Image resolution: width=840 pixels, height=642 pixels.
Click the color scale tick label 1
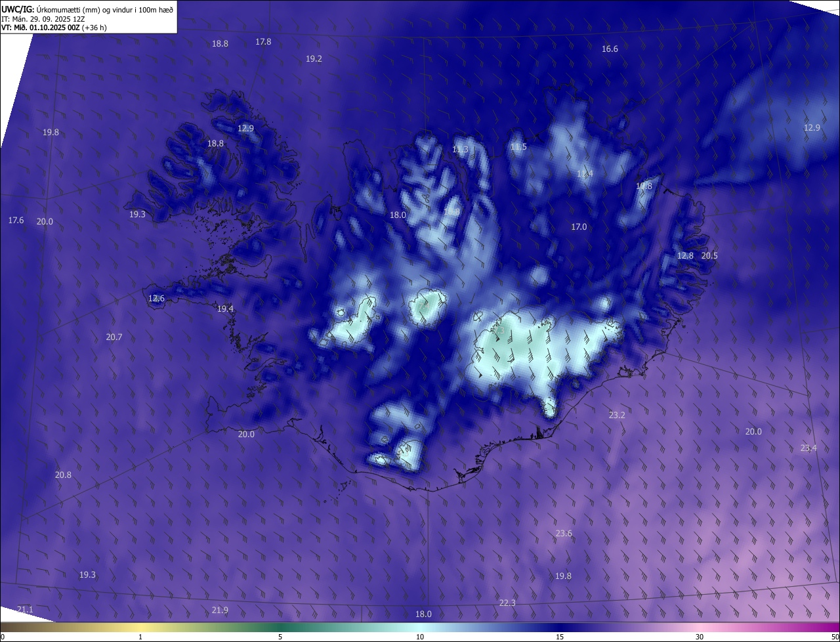coord(140,637)
